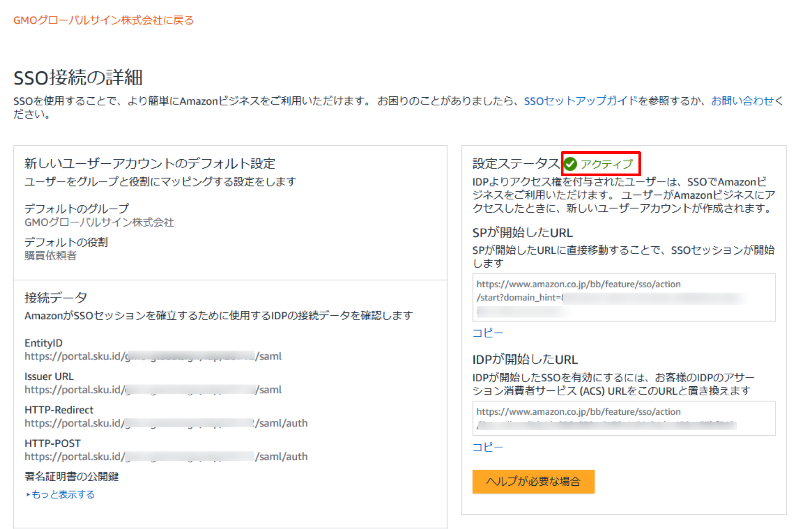Click the ヘルプが必要な場合 button

[533, 481]
